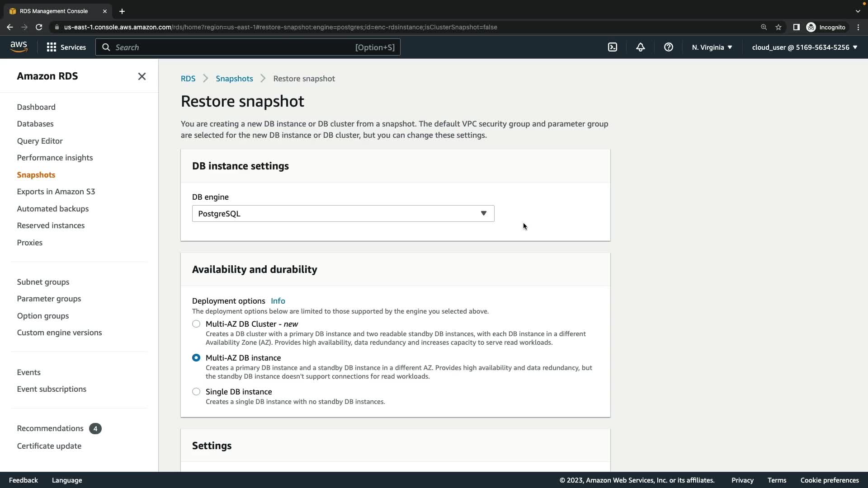Click the Snapshots breadcrumb link
The height and width of the screenshot is (488, 868).
[x=234, y=79]
